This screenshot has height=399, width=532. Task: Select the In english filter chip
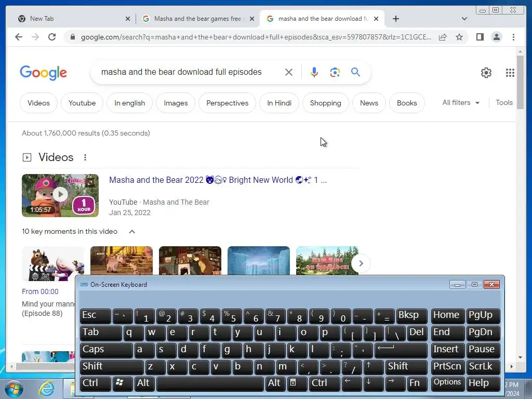[129, 103]
